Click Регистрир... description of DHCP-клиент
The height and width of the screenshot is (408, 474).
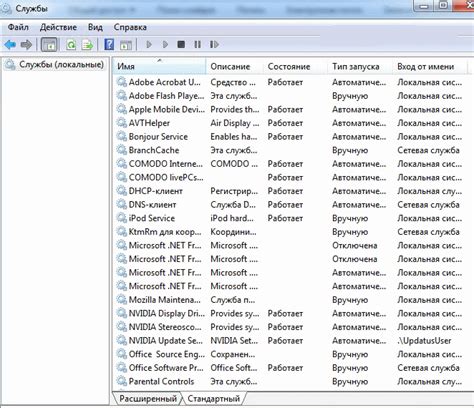pos(234,191)
